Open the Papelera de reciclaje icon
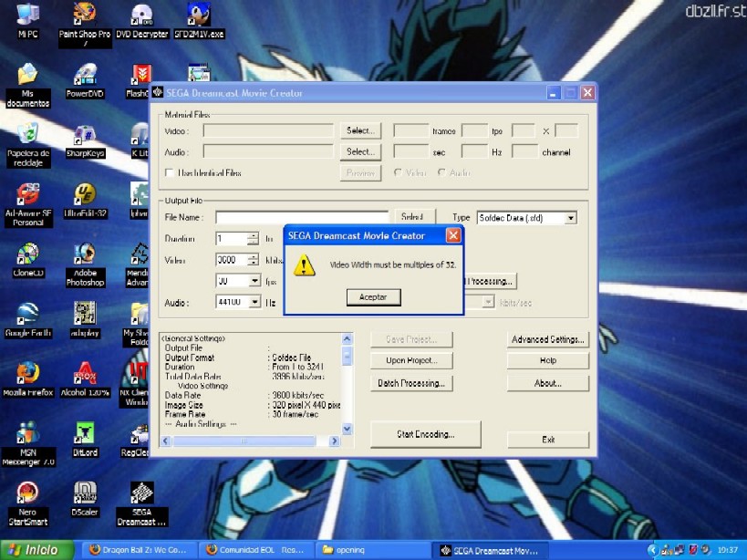The width and height of the screenshot is (747, 560). click(x=28, y=145)
